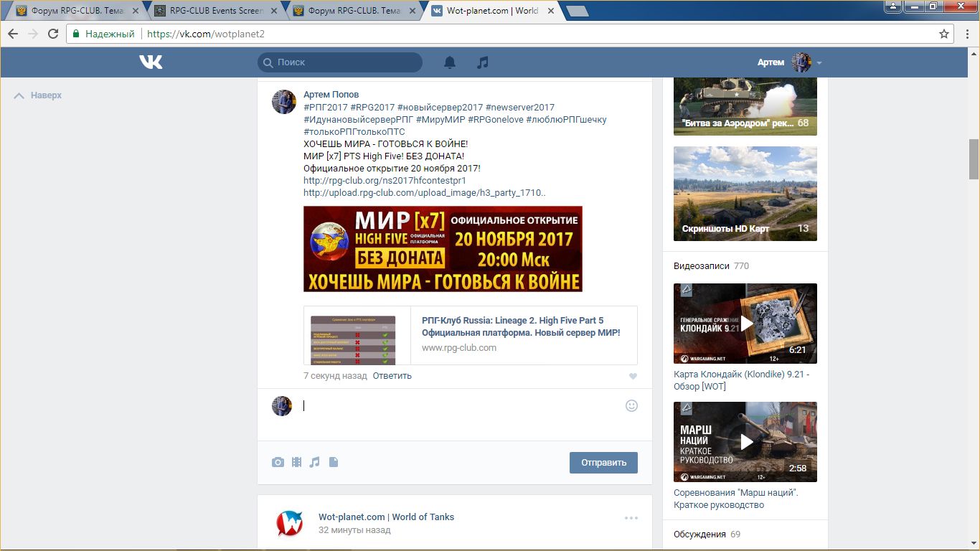Open commenter avatar next to Артем Попов
This screenshot has height=551, width=980.
tap(284, 102)
